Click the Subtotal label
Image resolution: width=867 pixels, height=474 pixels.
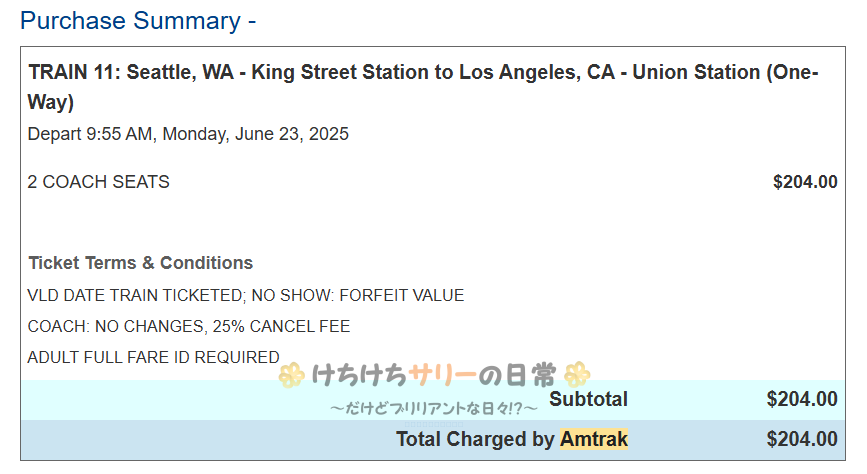click(x=589, y=400)
